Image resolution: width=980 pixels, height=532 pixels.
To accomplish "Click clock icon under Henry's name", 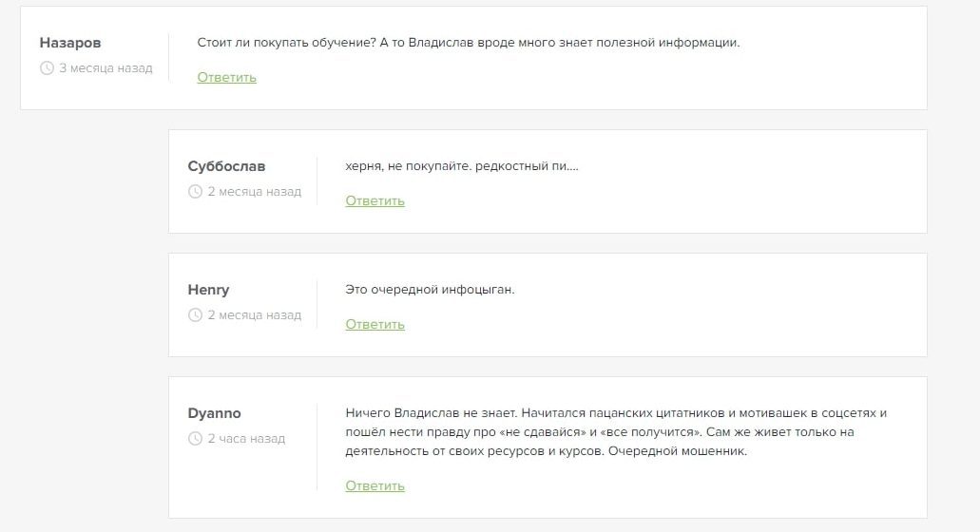I will (195, 315).
